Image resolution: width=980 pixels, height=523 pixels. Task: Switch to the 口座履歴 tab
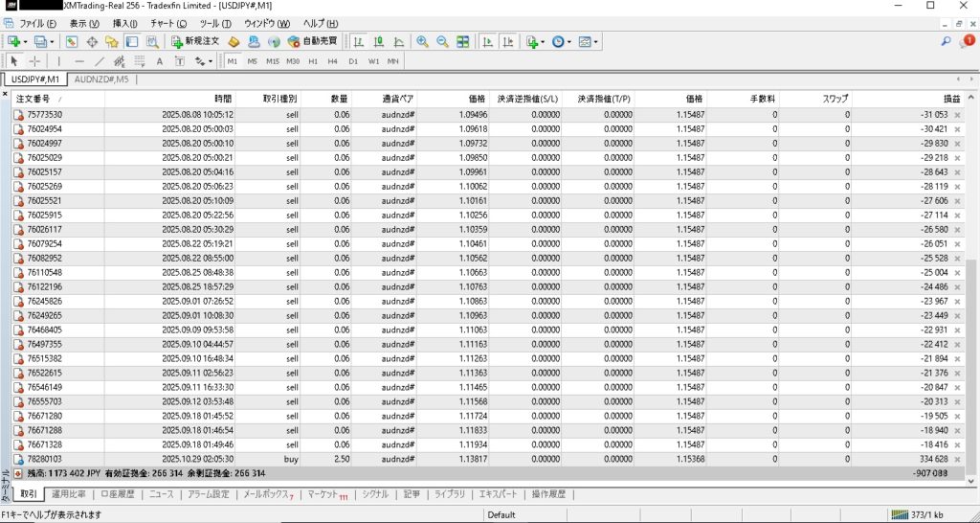tap(117, 494)
